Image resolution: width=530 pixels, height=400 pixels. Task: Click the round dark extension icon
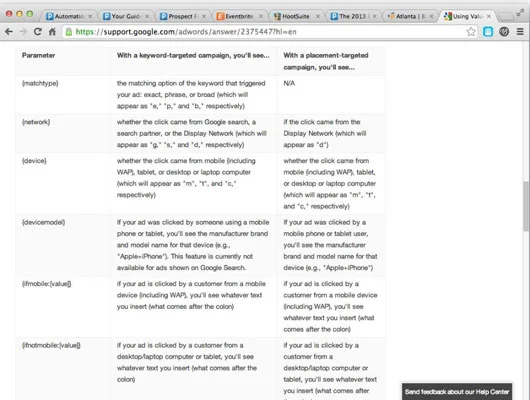[x=504, y=32]
